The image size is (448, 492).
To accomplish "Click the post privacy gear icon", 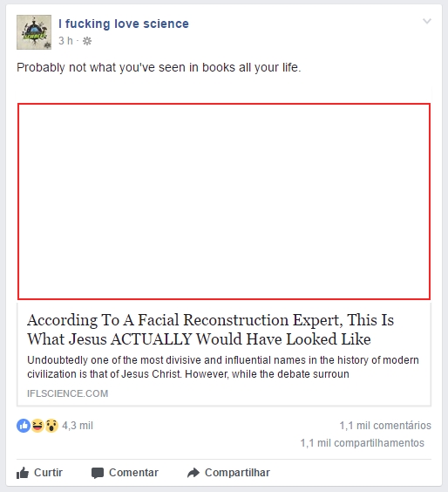I will [87, 41].
